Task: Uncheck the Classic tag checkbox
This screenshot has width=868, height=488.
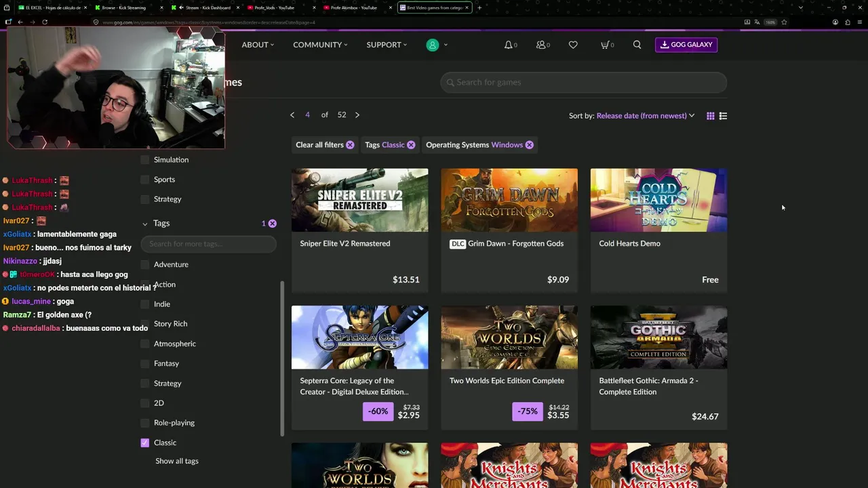Action: click(x=144, y=443)
